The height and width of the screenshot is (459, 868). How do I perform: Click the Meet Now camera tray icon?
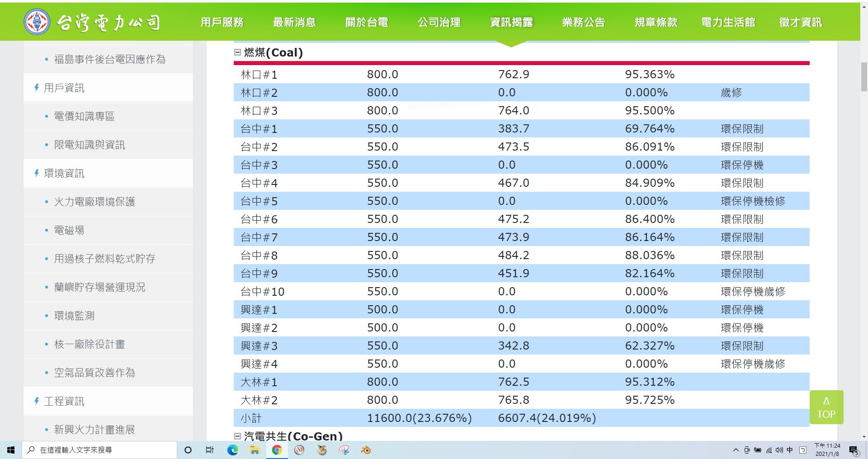point(747,450)
